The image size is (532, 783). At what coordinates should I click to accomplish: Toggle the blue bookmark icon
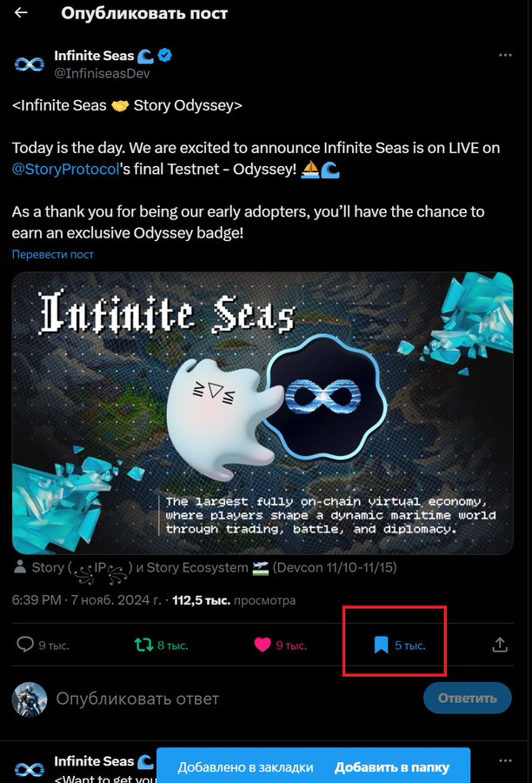coord(381,645)
